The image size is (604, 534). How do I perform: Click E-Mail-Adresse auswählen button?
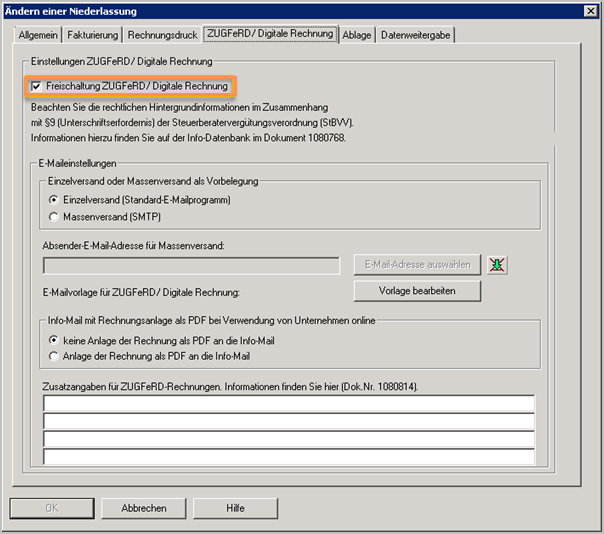(x=417, y=265)
